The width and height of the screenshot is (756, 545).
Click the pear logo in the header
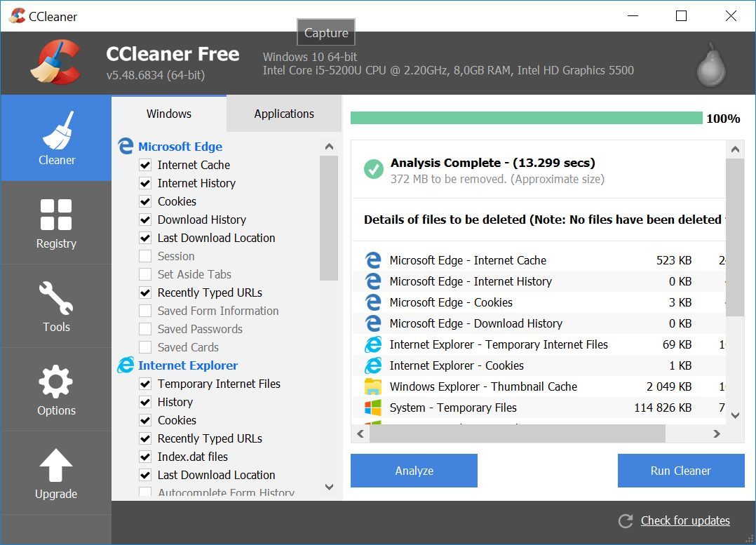click(x=710, y=64)
